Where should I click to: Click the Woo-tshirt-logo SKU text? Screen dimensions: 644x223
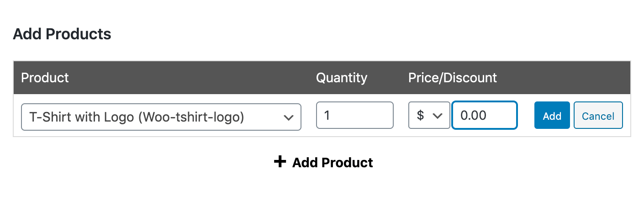(x=191, y=117)
